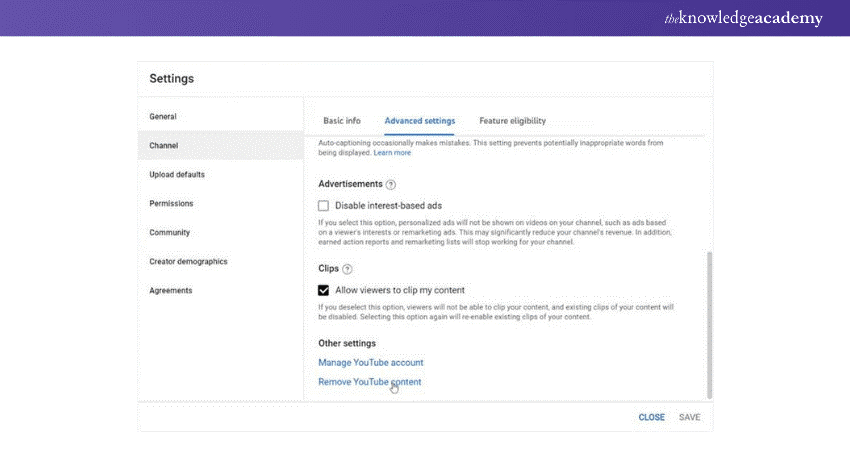The height and width of the screenshot is (450, 850).
Task: Switch to the Basic info tab
Action: point(342,121)
